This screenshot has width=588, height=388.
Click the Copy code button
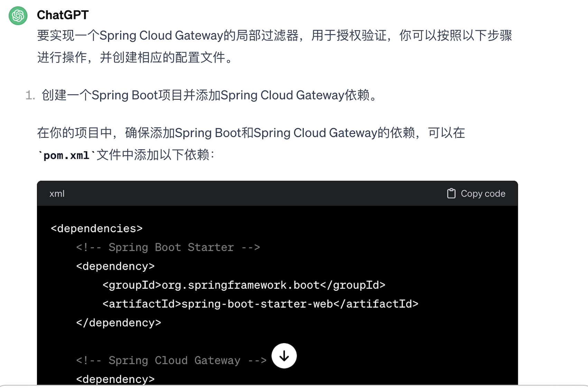[x=476, y=193]
